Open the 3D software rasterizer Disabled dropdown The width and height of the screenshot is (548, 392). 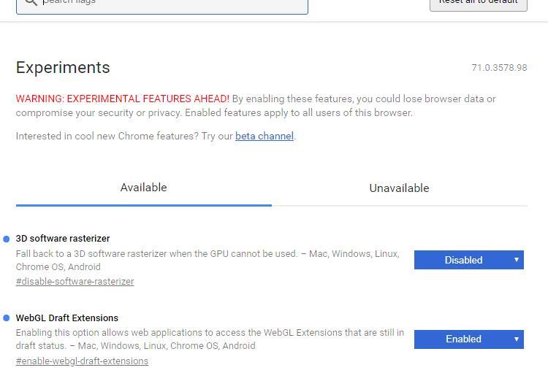pos(468,260)
